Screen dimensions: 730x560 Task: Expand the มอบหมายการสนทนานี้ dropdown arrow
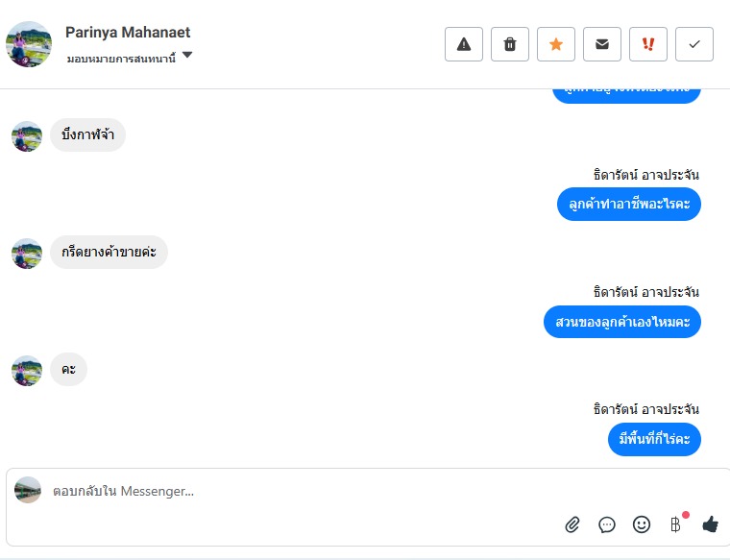[x=187, y=55]
